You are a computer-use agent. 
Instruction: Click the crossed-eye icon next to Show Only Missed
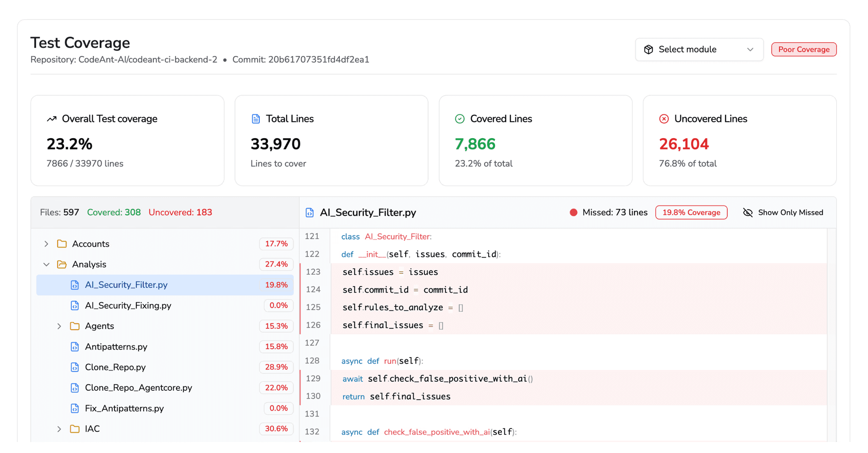click(x=748, y=212)
